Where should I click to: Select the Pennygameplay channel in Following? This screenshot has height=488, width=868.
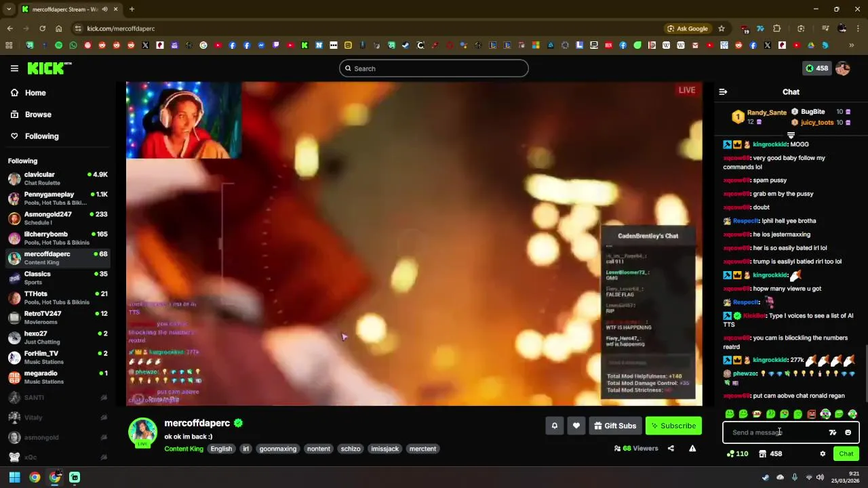(58, 198)
